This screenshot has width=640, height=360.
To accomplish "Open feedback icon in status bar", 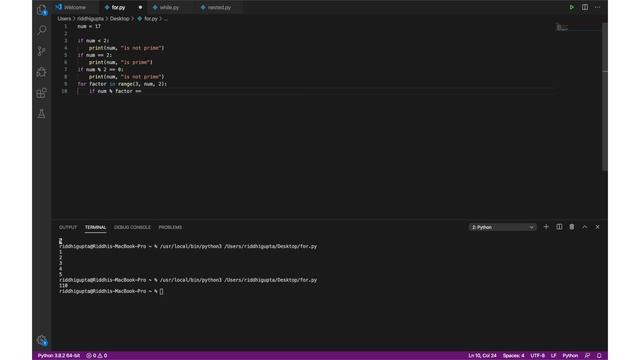I will point(587,356).
